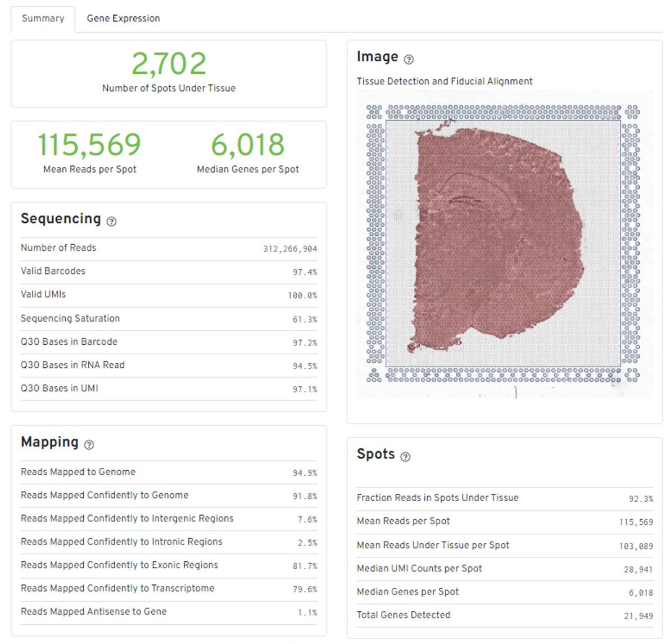Select Reads Mapped Confidently to Genome row
Screen dimensions: 670x644
point(169,496)
